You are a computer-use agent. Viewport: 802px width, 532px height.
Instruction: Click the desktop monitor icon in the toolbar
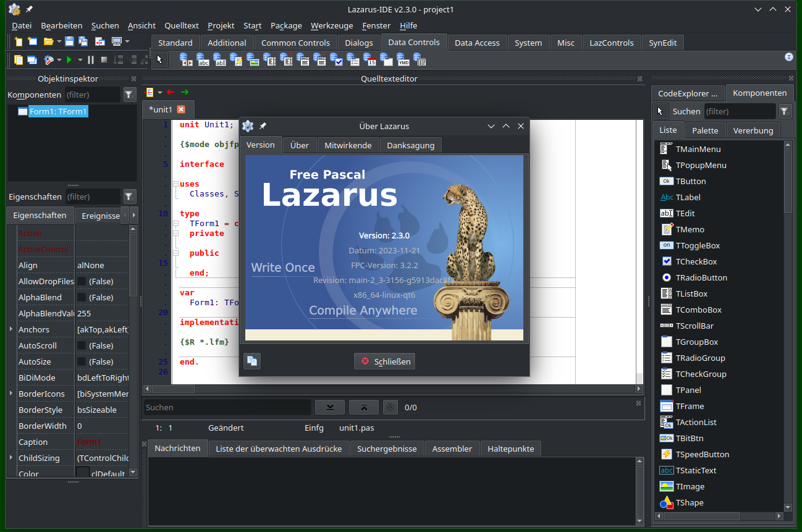[x=116, y=41]
